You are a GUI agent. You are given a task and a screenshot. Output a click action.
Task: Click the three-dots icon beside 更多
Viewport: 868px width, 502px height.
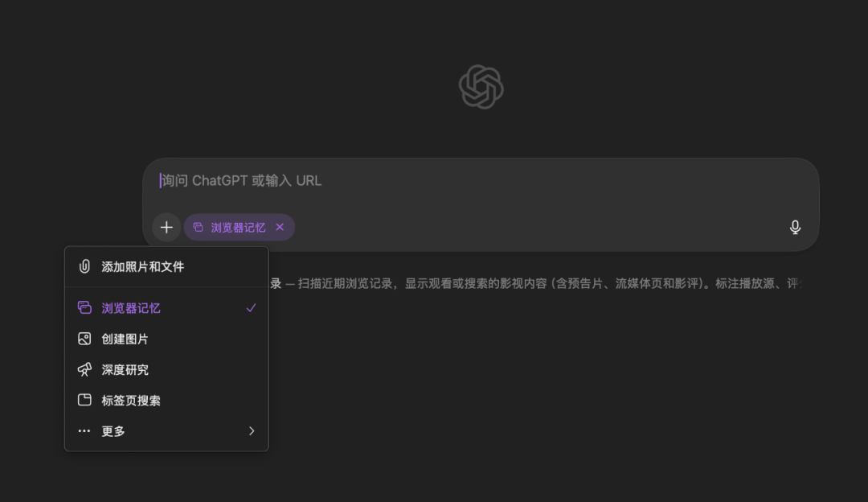tap(84, 431)
